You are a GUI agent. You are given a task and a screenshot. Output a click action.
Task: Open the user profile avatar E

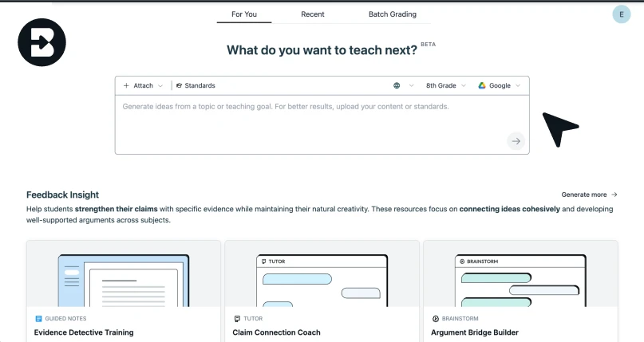[622, 14]
